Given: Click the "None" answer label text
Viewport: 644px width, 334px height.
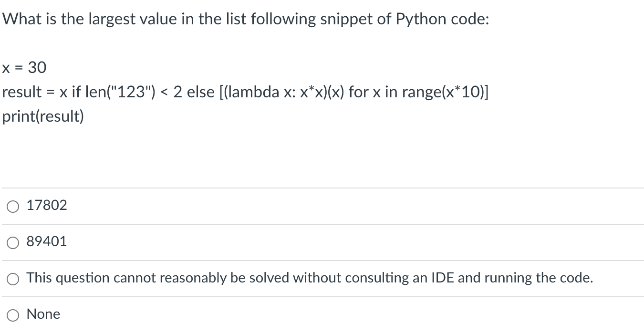Looking at the screenshot, I should click(43, 314).
